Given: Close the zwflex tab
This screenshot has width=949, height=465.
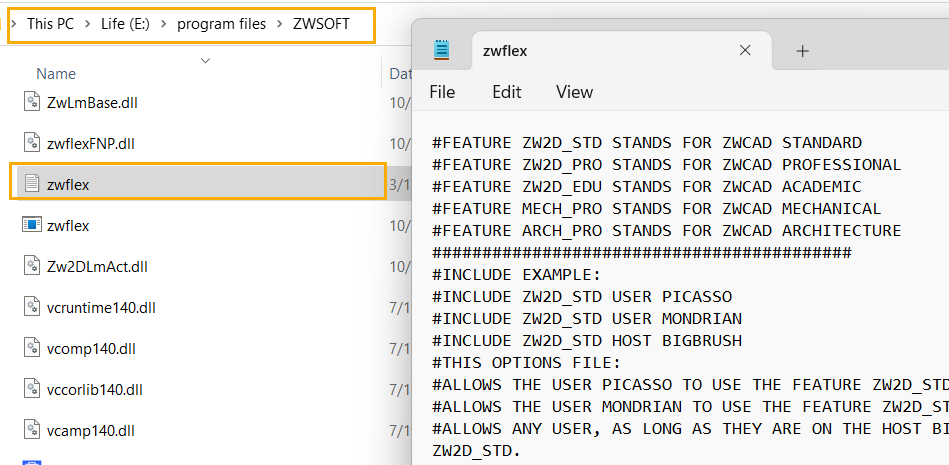Looking at the screenshot, I should click(x=745, y=51).
